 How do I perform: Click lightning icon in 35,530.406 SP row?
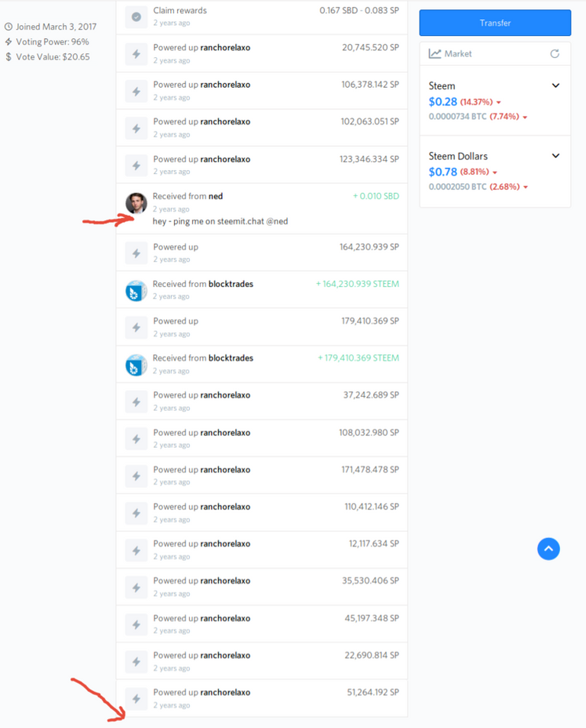[136, 588]
